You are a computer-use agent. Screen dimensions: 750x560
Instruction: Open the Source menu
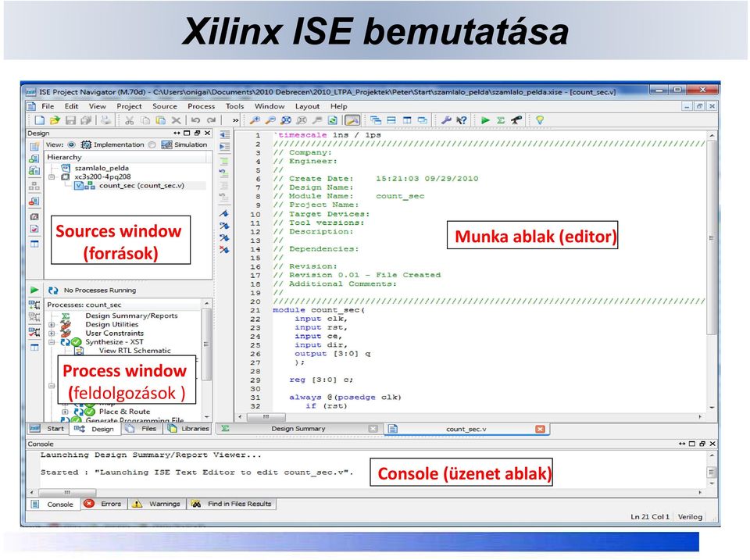click(165, 106)
